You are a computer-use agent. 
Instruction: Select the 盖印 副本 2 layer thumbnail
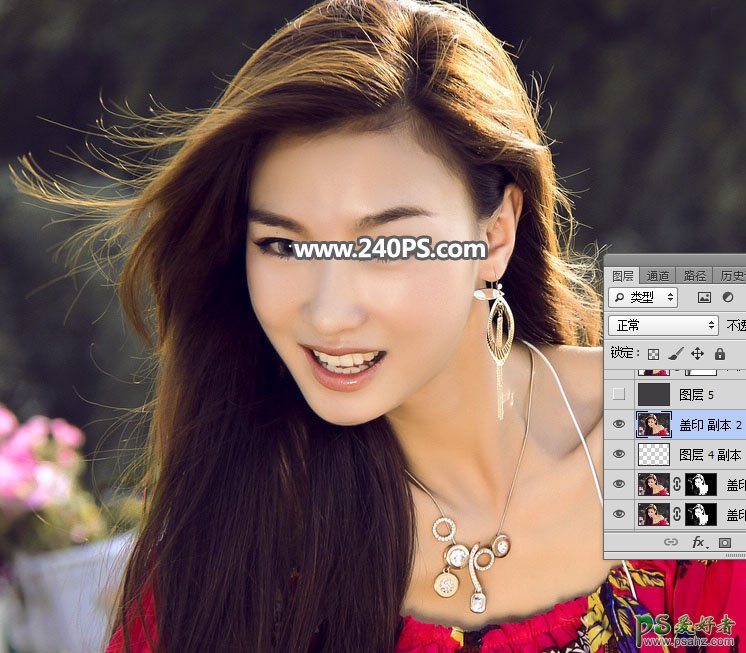coord(654,424)
